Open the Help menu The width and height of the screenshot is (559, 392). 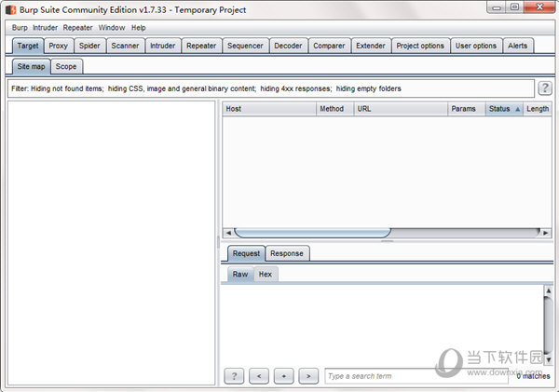pyautogui.click(x=138, y=28)
